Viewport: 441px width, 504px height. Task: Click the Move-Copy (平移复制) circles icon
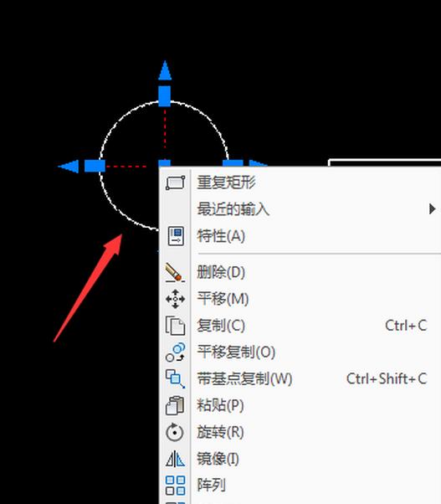pyautogui.click(x=176, y=352)
